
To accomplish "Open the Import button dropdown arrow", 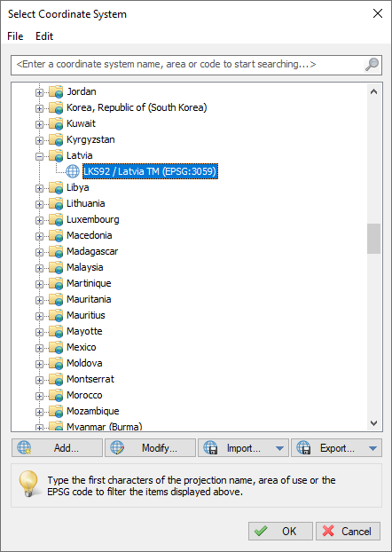I will [x=279, y=448].
